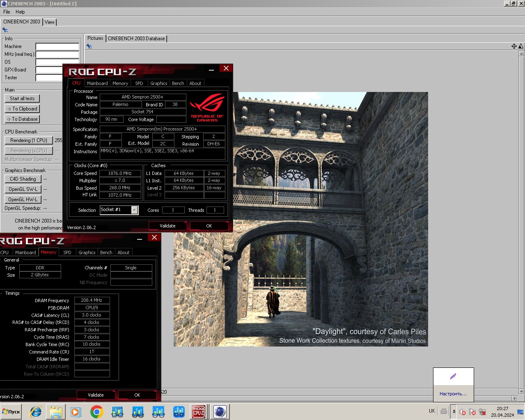This screenshot has height=420, width=525.
Task: Open the Настроить… link in tray popup
Action: click(453, 394)
